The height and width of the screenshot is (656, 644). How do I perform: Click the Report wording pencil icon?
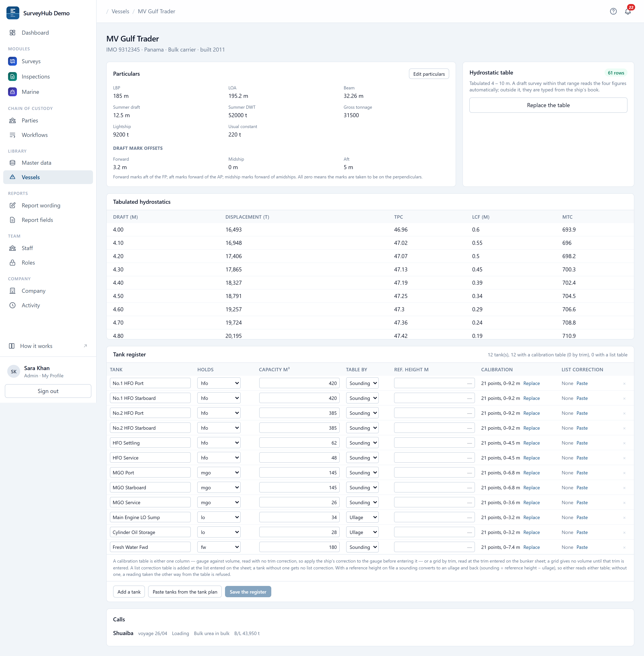[12, 205]
